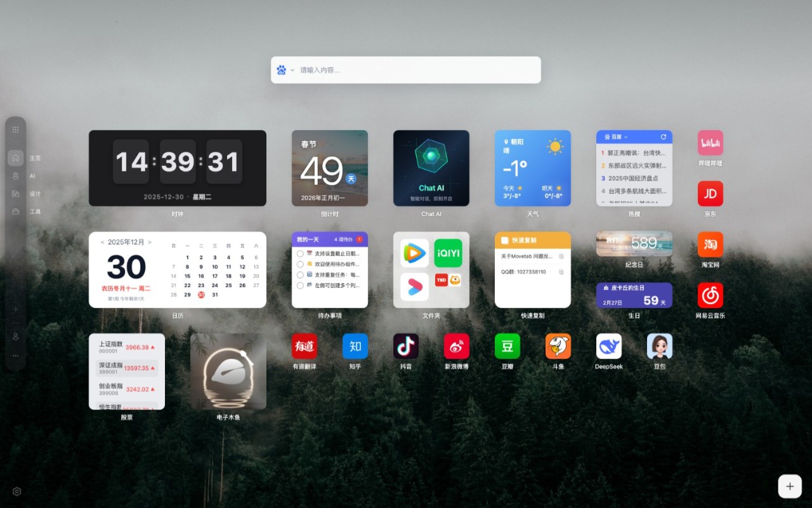
Task: Click the user profile icon in the sidebar
Action: pyautogui.click(x=15, y=336)
